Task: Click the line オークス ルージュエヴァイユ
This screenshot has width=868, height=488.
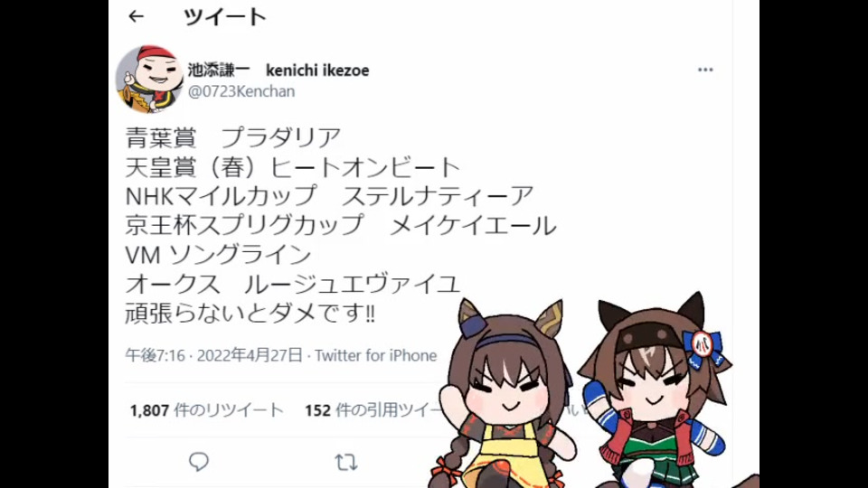Action: [x=293, y=284]
